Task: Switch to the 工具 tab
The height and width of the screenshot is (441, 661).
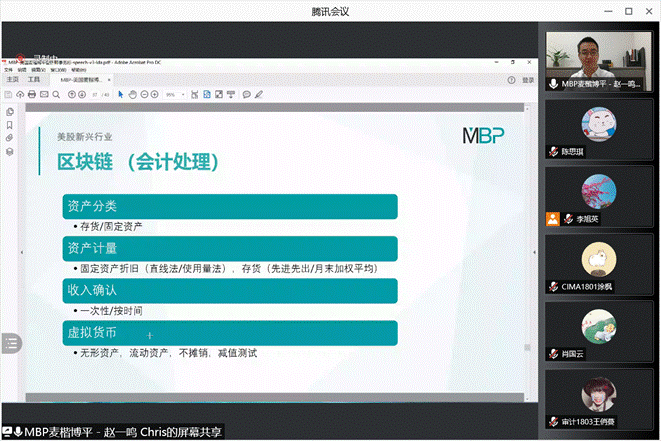Action: pyautogui.click(x=34, y=78)
